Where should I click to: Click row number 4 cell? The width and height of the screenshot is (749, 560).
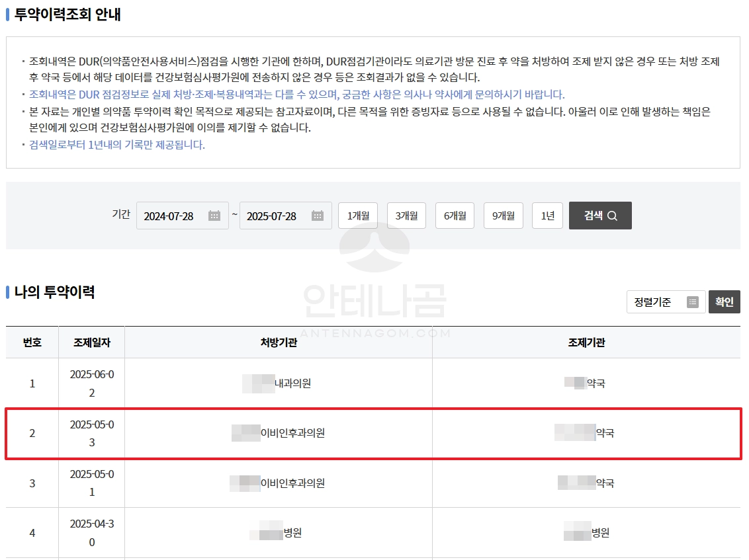32,533
